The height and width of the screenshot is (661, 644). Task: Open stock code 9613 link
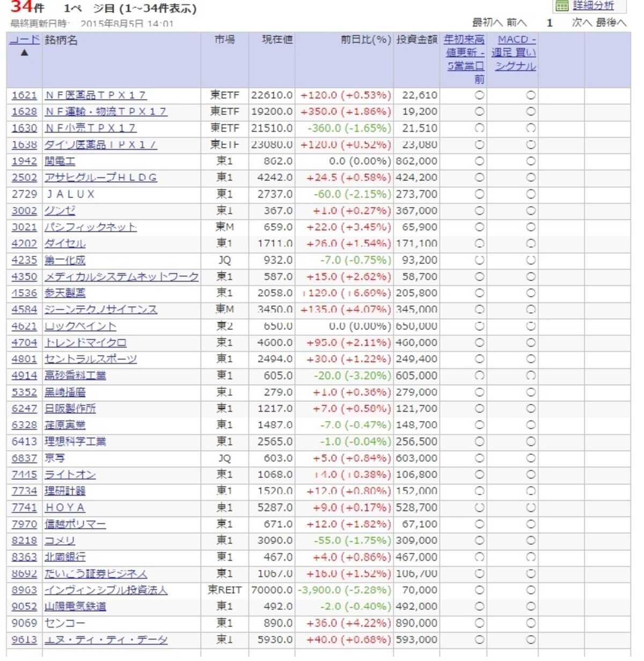click(x=25, y=640)
